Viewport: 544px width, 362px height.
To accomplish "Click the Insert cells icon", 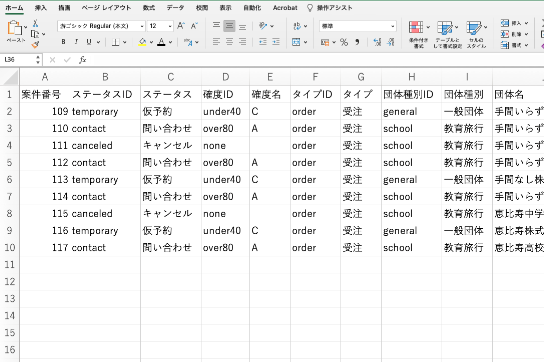I will point(505,23).
